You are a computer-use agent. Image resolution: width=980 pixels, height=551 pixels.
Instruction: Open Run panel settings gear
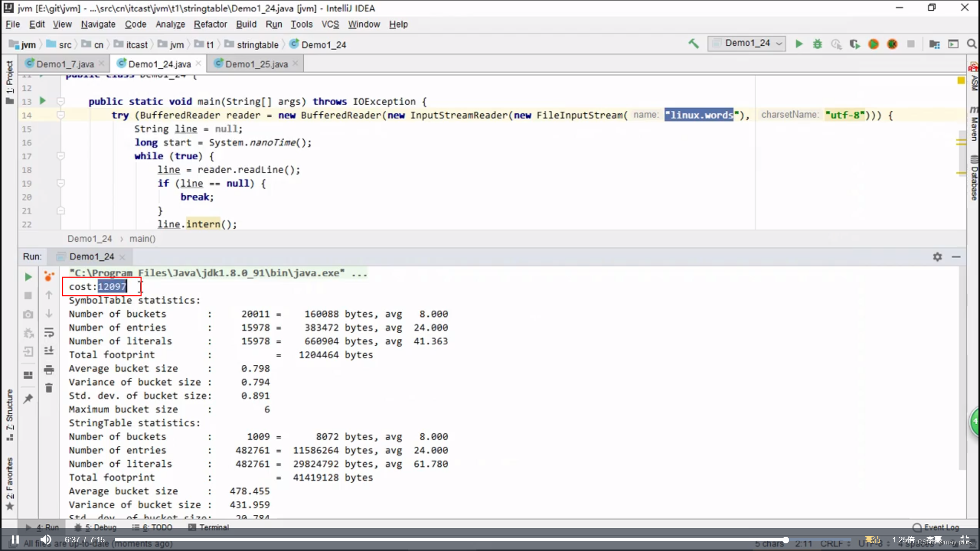937,257
